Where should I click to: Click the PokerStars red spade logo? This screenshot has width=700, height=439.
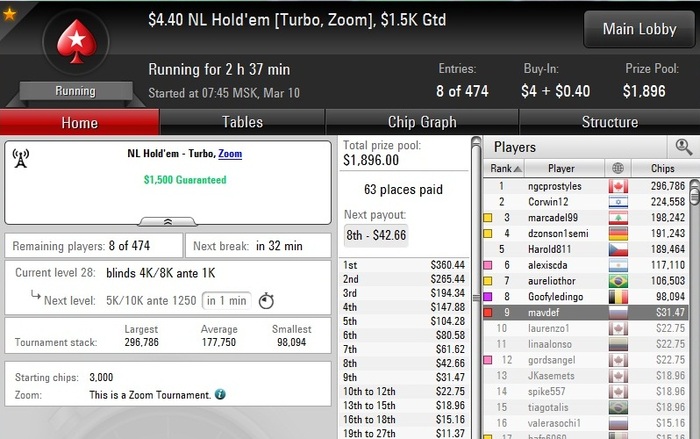pos(76,41)
